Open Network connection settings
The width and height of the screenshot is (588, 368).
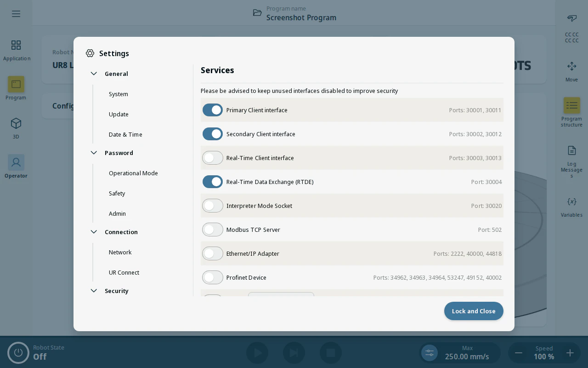[120, 252]
